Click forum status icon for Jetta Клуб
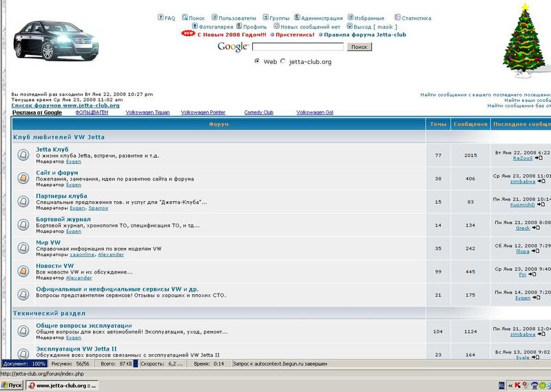 (23, 155)
